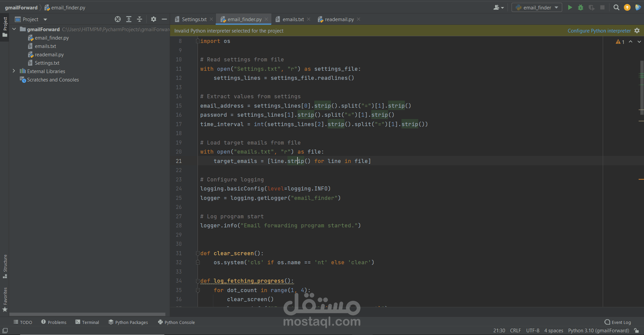Close the email_finder.py tab
The image size is (644, 335).
pos(266,19)
